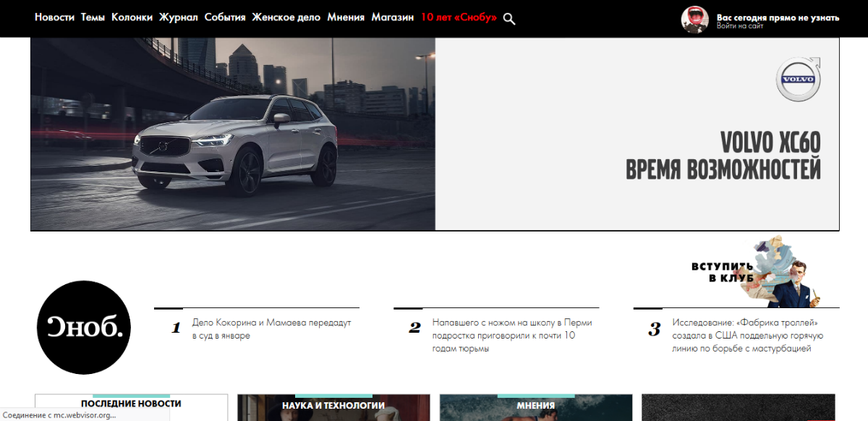Click number 1 next to first headline
This screenshot has height=421, width=868.
coord(176,328)
